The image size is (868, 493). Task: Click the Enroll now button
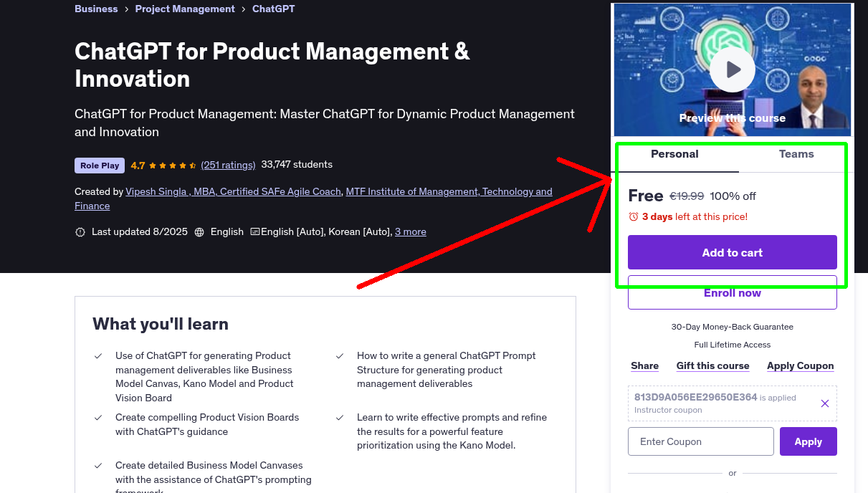click(x=733, y=292)
